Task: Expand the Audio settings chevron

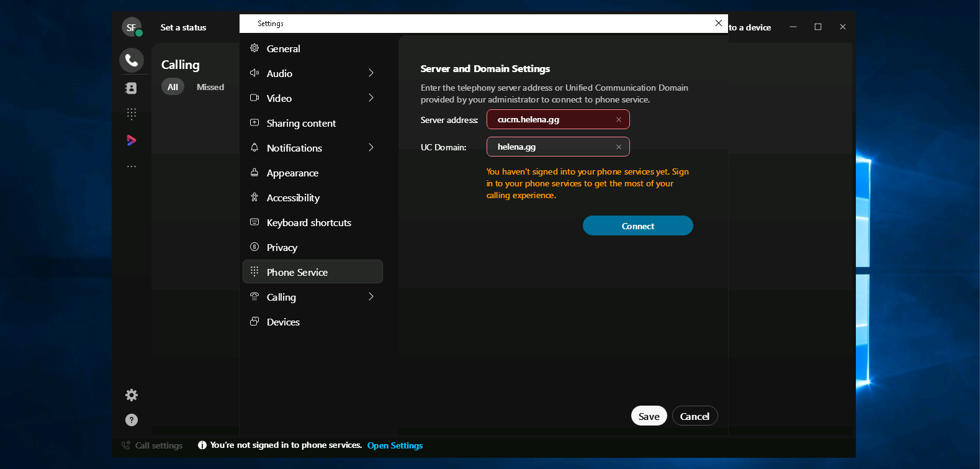Action: click(x=371, y=73)
